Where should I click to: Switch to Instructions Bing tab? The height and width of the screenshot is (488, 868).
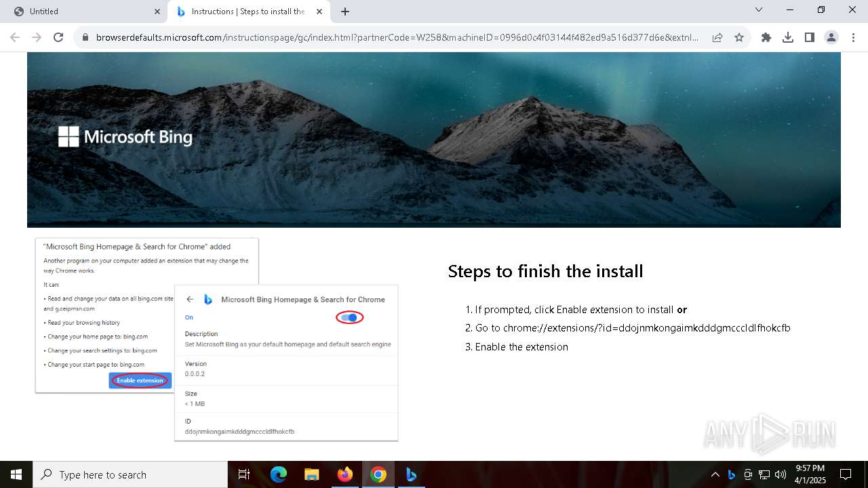(248, 12)
